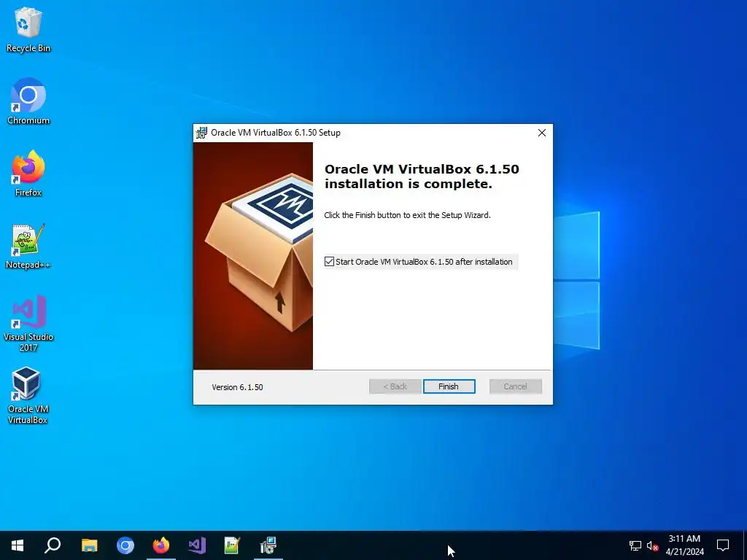Screen dimensions: 747x560
Task: Click the 'Click the Finish button' instruction text
Action: [407, 215]
